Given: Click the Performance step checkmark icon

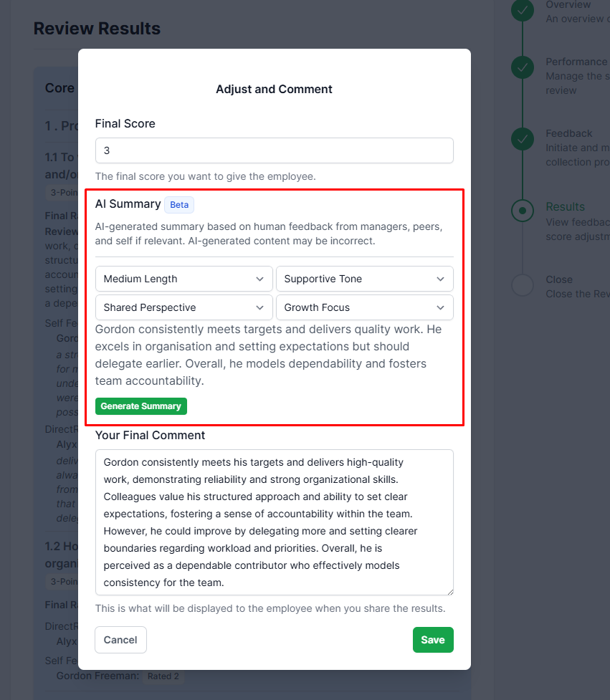Looking at the screenshot, I should pos(522,67).
